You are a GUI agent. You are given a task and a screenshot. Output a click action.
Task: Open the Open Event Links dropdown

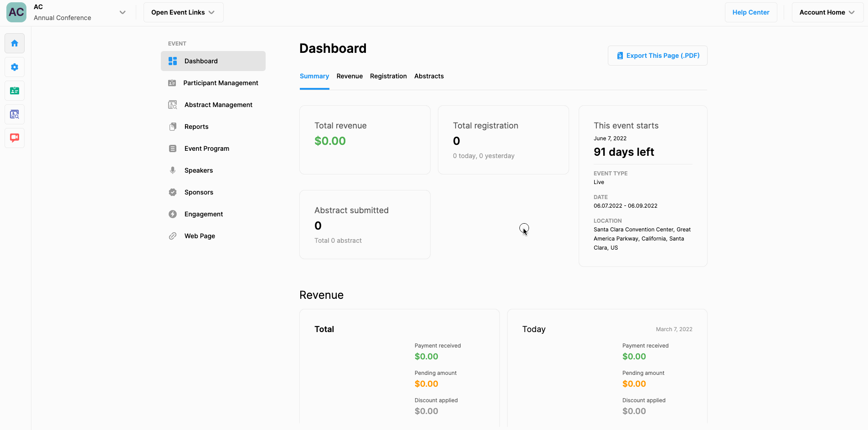pos(183,12)
